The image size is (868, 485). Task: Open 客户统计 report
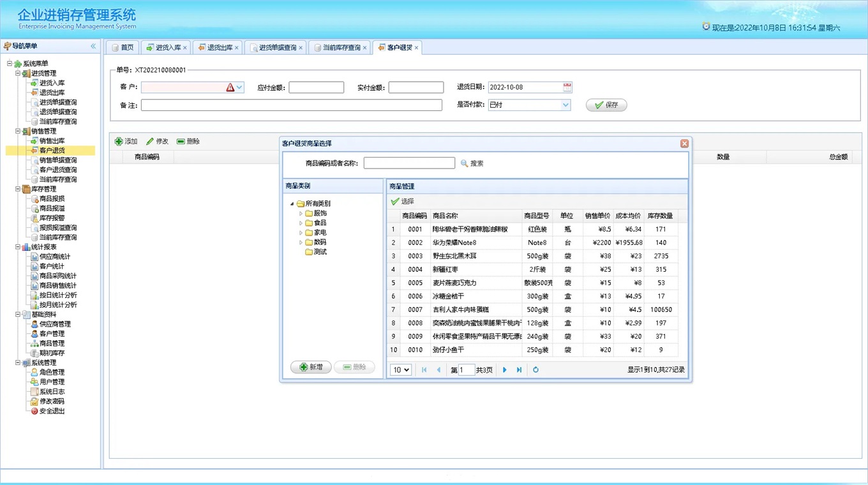[52, 266]
